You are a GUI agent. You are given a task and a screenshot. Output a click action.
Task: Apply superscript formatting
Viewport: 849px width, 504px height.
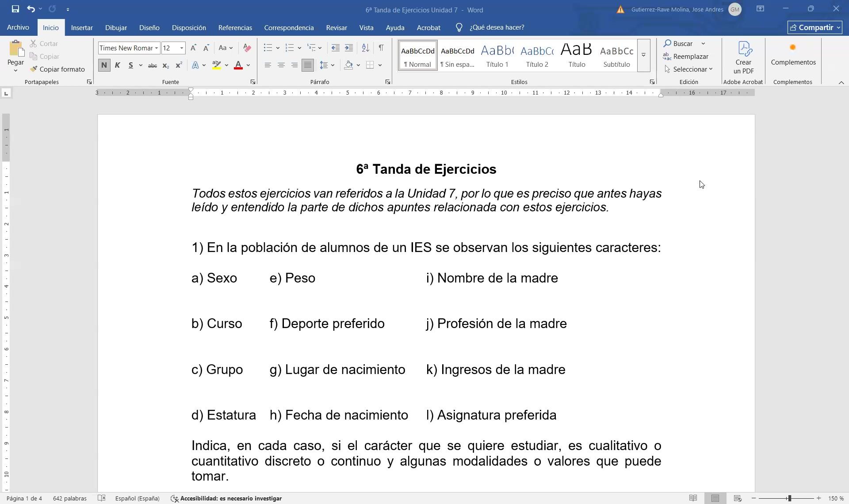point(179,65)
